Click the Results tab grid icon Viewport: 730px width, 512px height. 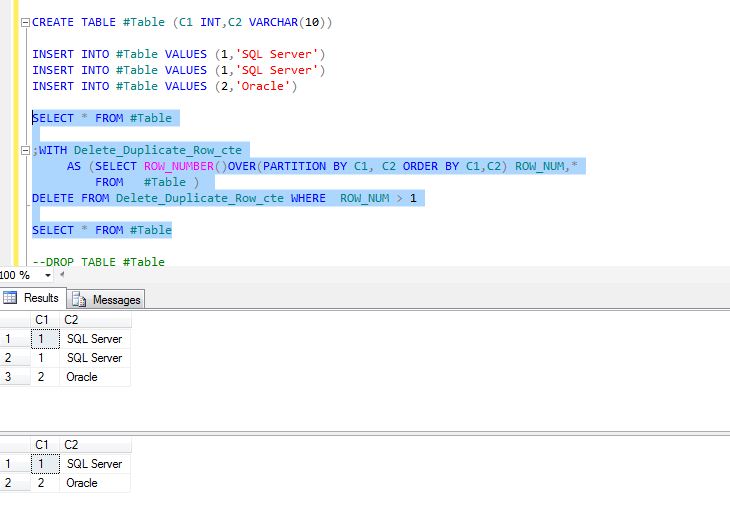tap(10, 297)
